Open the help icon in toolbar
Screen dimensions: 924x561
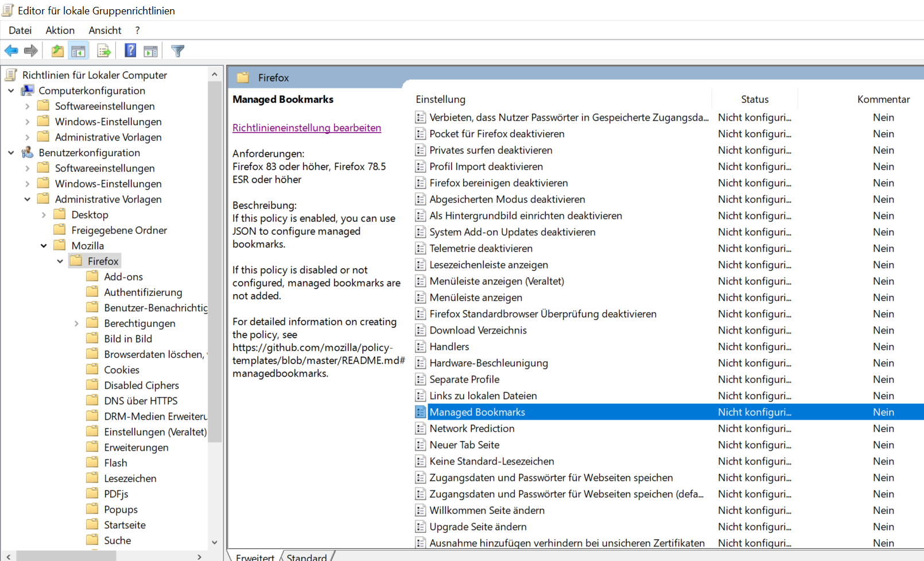click(x=130, y=51)
